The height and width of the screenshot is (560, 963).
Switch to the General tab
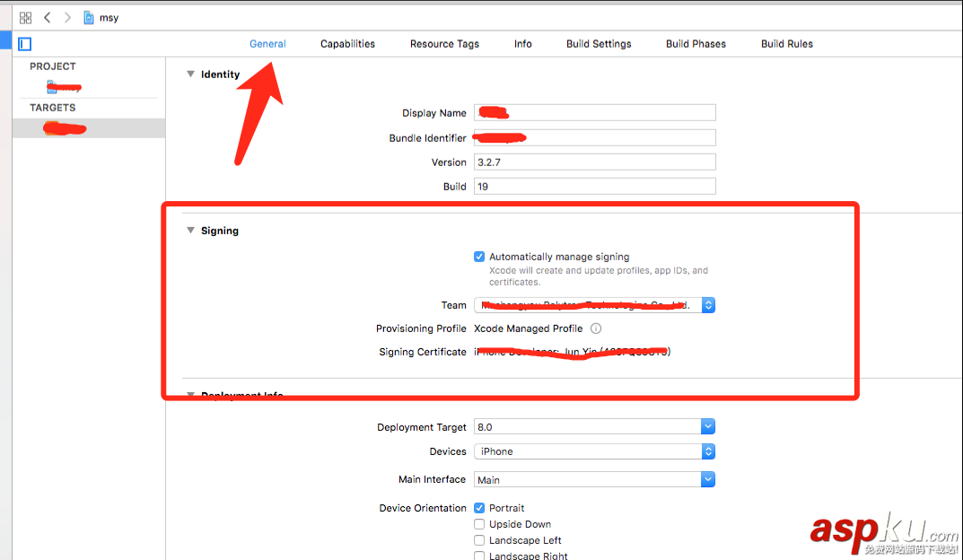click(x=267, y=44)
